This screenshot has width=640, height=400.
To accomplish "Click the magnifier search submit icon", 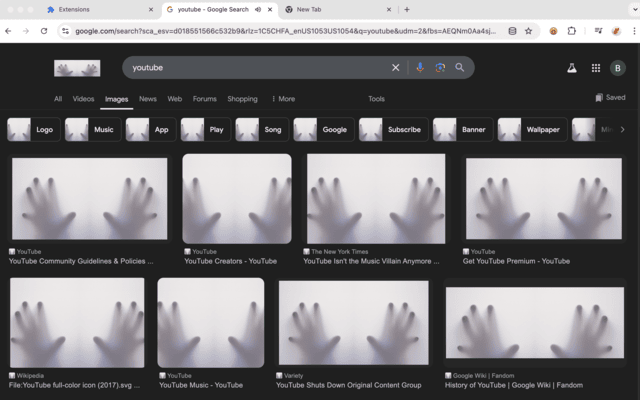I will click(460, 68).
